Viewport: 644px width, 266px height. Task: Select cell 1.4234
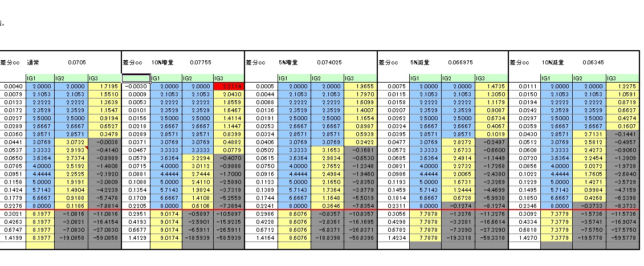point(393,237)
